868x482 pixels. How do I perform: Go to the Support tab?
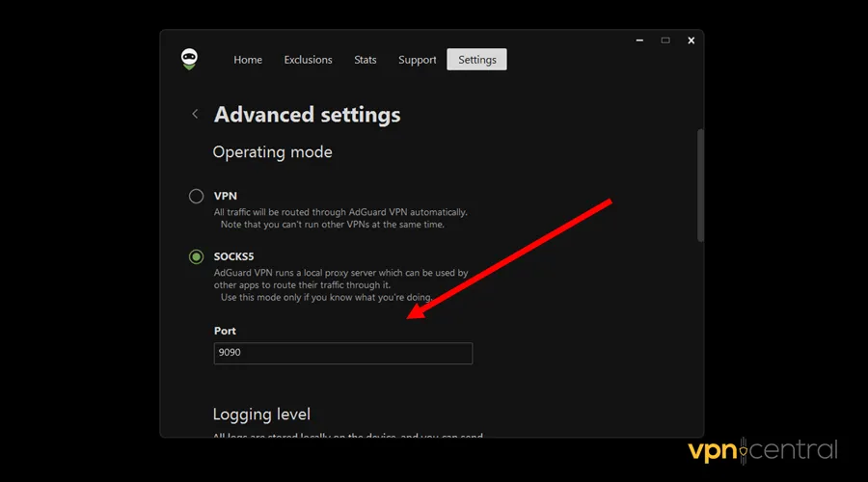point(417,60)
